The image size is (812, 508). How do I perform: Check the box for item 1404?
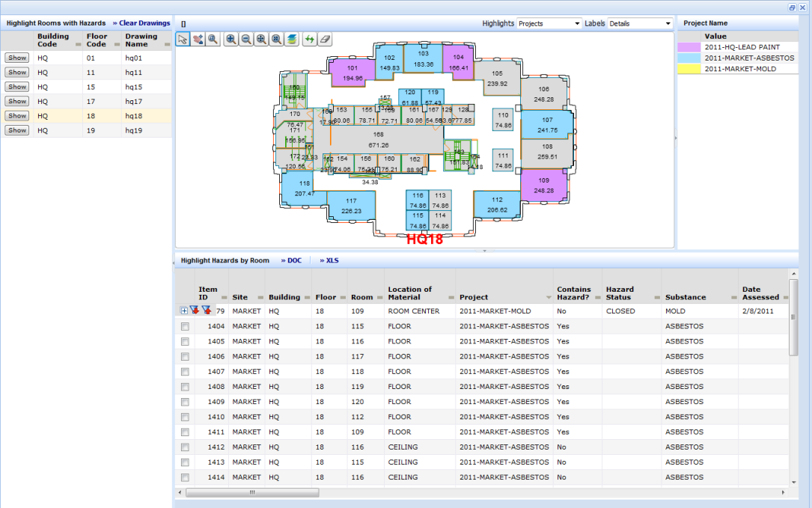[185, 327]
